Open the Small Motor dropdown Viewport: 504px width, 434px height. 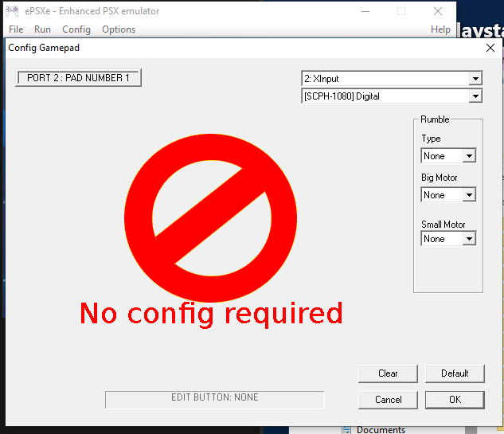pos(448,239)
